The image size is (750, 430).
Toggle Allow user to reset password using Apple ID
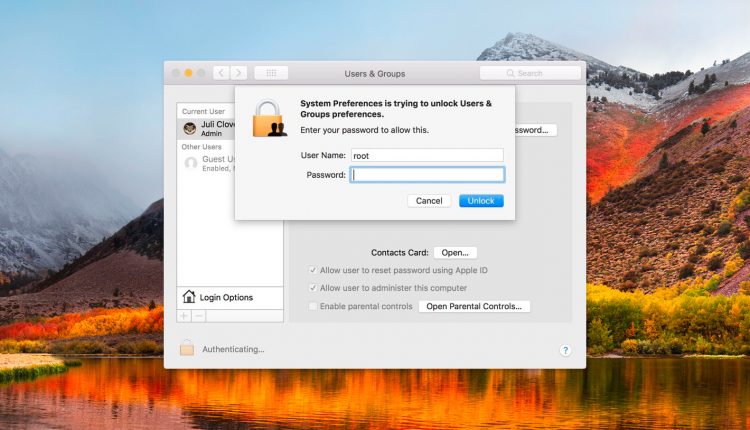[x=313, y=270]
